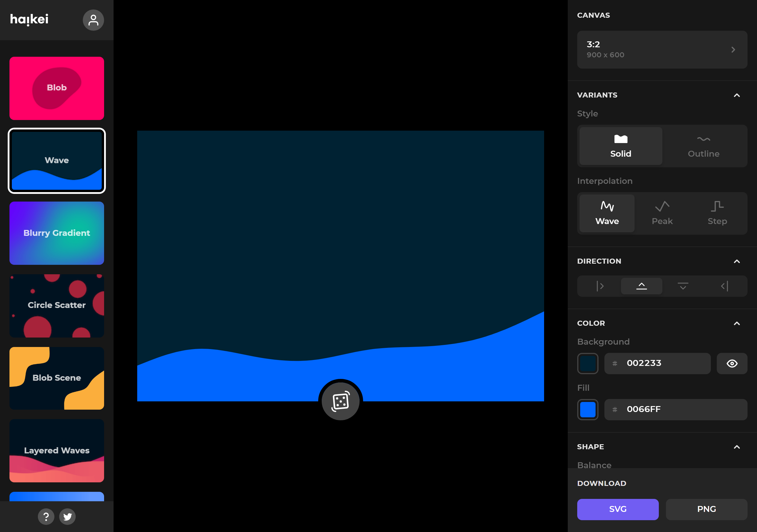Open the 3:2 canvas size selector

[662, 50]
